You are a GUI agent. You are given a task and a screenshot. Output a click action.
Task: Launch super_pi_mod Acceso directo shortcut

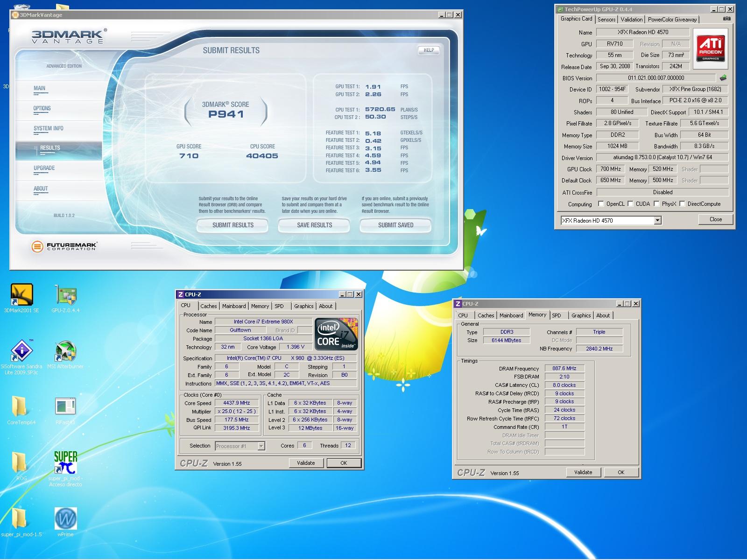[x=65, y=469]
